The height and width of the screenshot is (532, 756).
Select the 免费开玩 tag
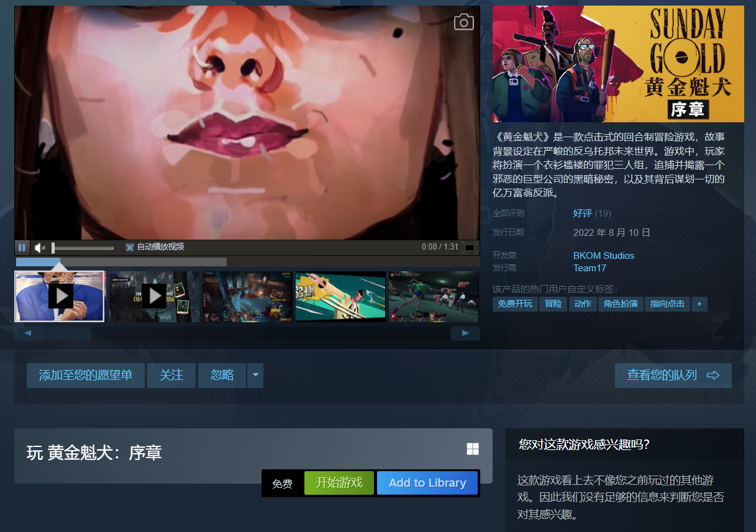515,304
